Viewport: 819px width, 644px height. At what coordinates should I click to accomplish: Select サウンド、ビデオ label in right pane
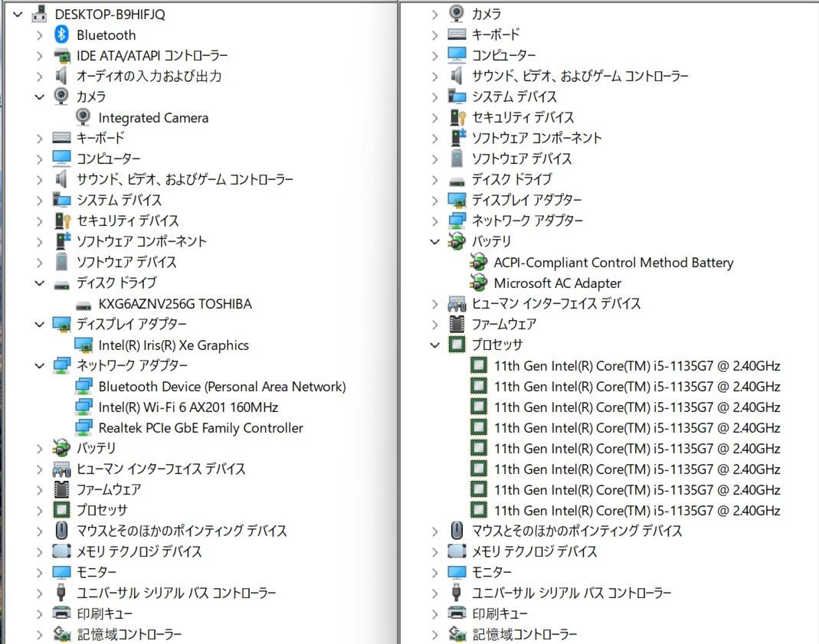tap(580, 77)
